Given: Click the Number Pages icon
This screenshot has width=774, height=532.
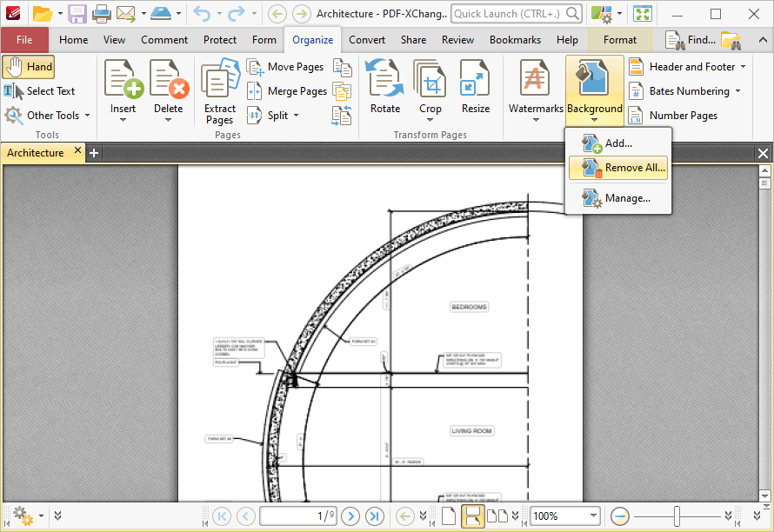Looking at the screenshot, I should [x=636, y=116].
